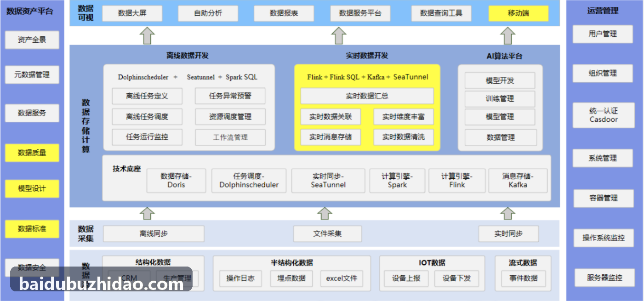The width and height of the screenshot is (644, 301).
Task: Click the 实时维度丰富 box
Action: tap(403, 117)
